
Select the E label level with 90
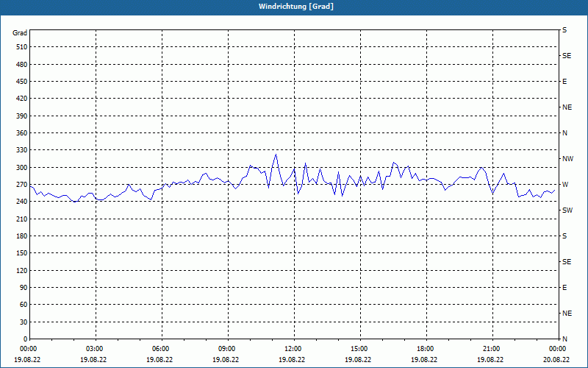click(x=564, y=288)
